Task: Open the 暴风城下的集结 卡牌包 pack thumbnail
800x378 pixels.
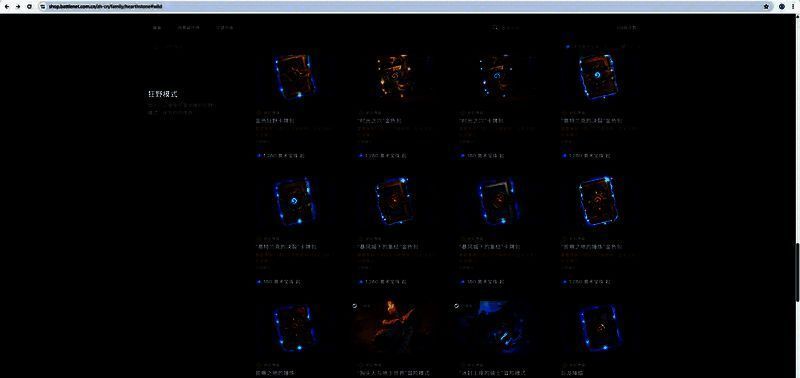Action: point(498,201)
